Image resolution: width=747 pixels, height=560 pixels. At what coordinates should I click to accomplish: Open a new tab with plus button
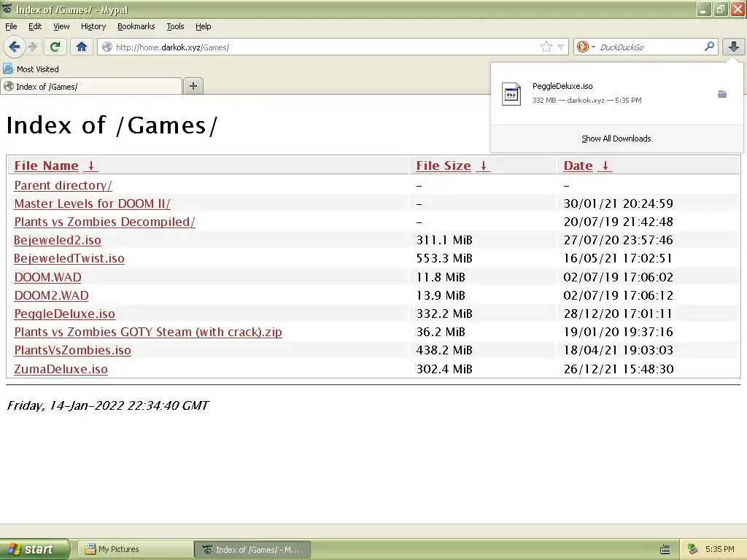[193, 86]
